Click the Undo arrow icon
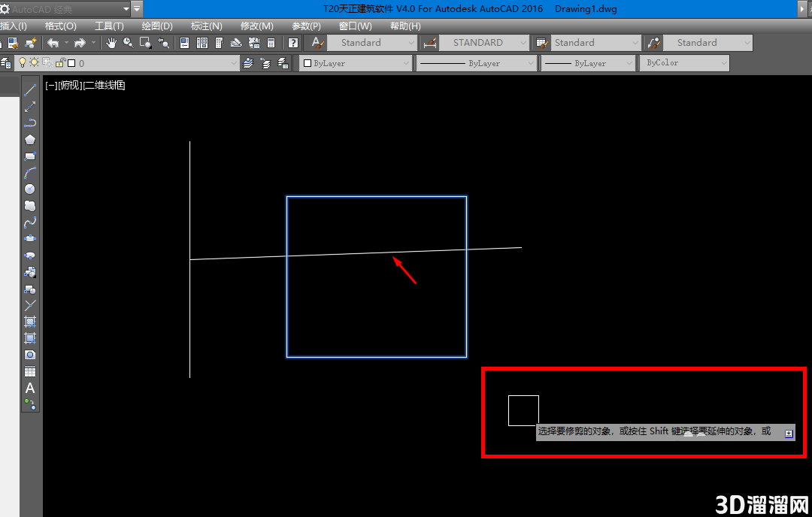This screenshot has height=517, width=812. 53,43
